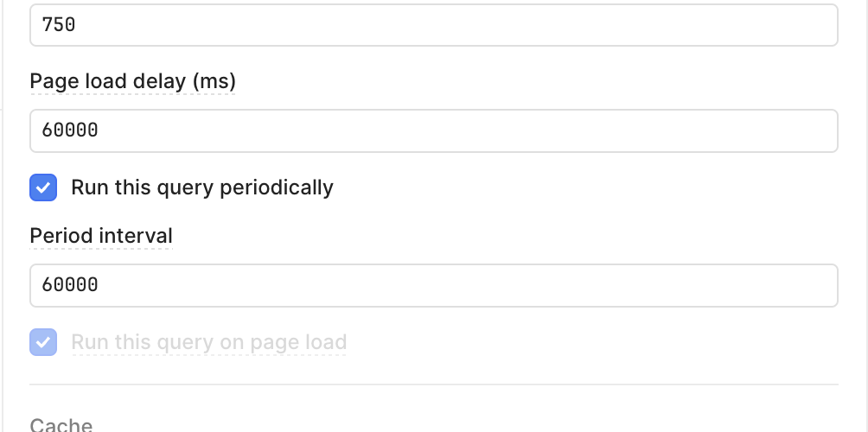Screen dimensions: 868x432
Task: Click the 60000 value under Period interval
Action: click(x=70, y=285)
